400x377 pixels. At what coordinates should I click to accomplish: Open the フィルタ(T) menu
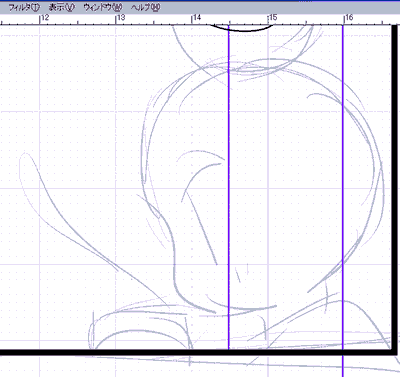24,7
